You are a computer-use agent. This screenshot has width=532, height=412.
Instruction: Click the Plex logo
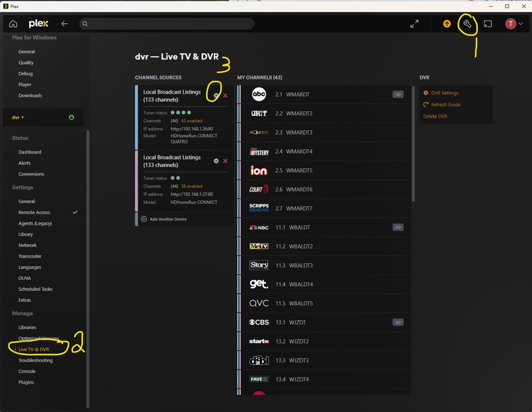(x=38, y=23)
